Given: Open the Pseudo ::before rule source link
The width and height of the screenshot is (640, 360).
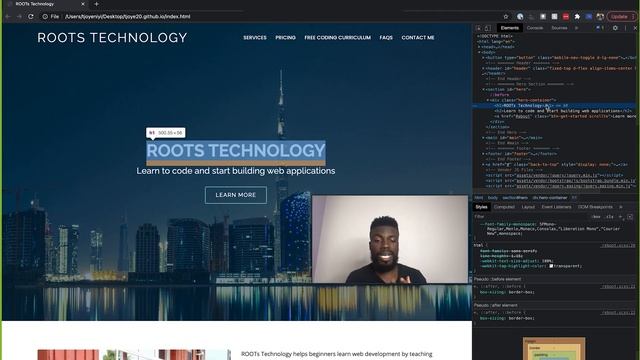Looking at the screenshot, I should point(618,287).
